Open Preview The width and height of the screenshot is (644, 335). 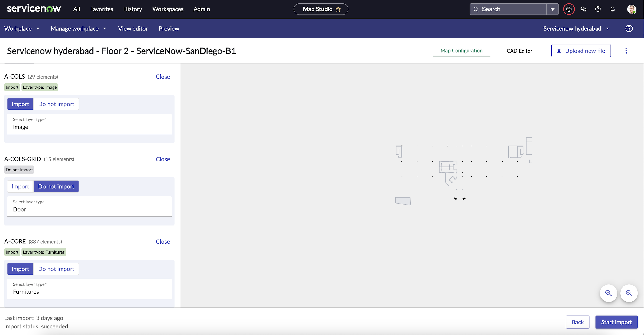point(169,28)
